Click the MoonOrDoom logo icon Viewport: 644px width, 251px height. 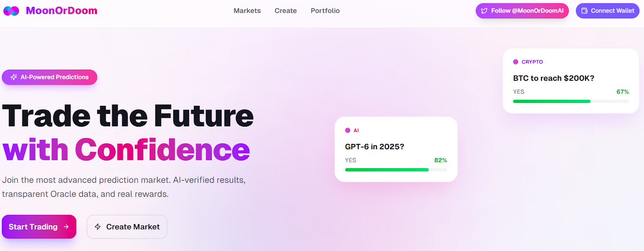11,11
